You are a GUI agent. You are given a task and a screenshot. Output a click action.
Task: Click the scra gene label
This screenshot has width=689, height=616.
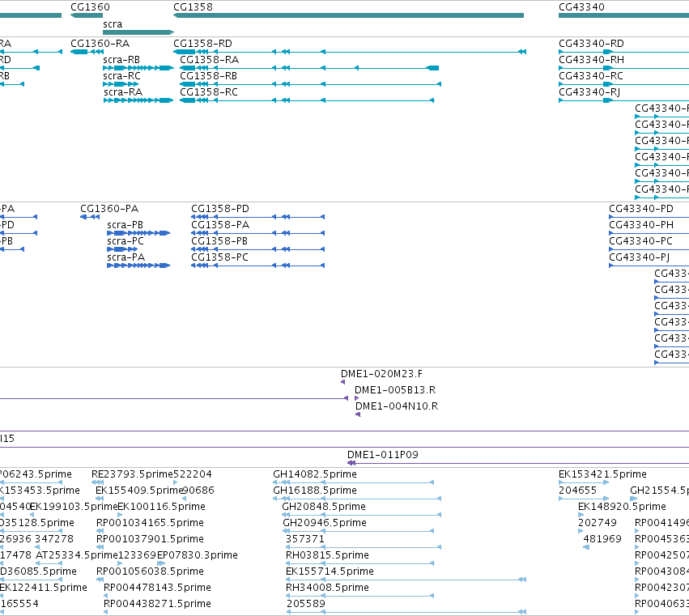pyautogui.click(x=113, y=24)
